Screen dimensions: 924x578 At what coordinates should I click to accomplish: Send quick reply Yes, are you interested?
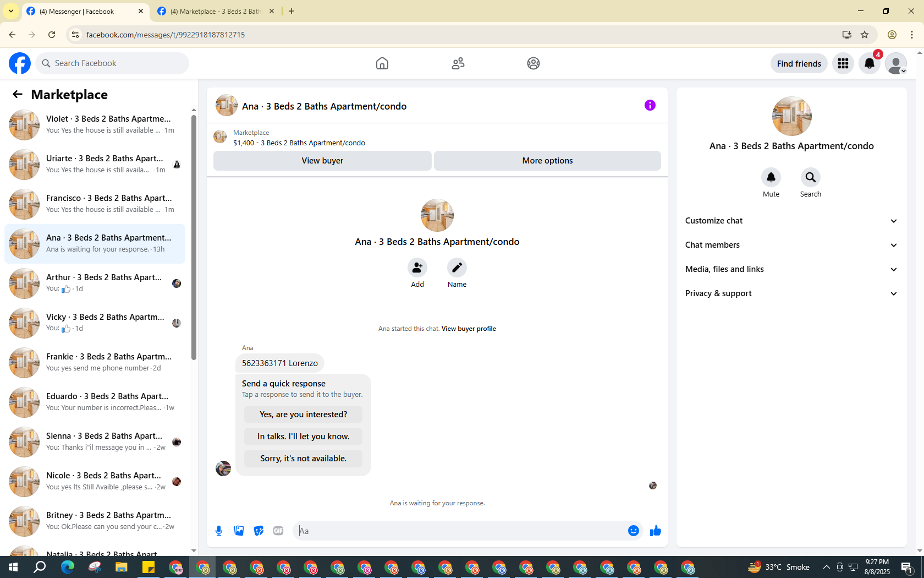click(303, 415)
